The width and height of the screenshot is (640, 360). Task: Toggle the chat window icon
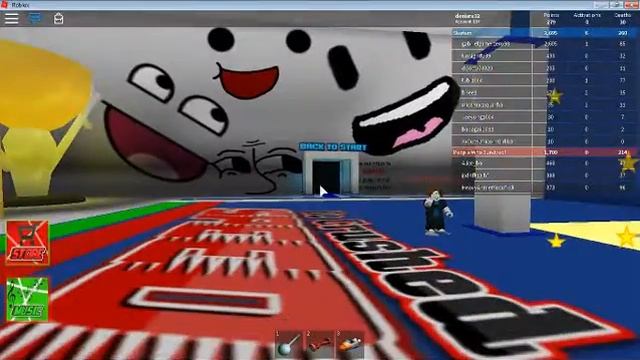(35, 18)
